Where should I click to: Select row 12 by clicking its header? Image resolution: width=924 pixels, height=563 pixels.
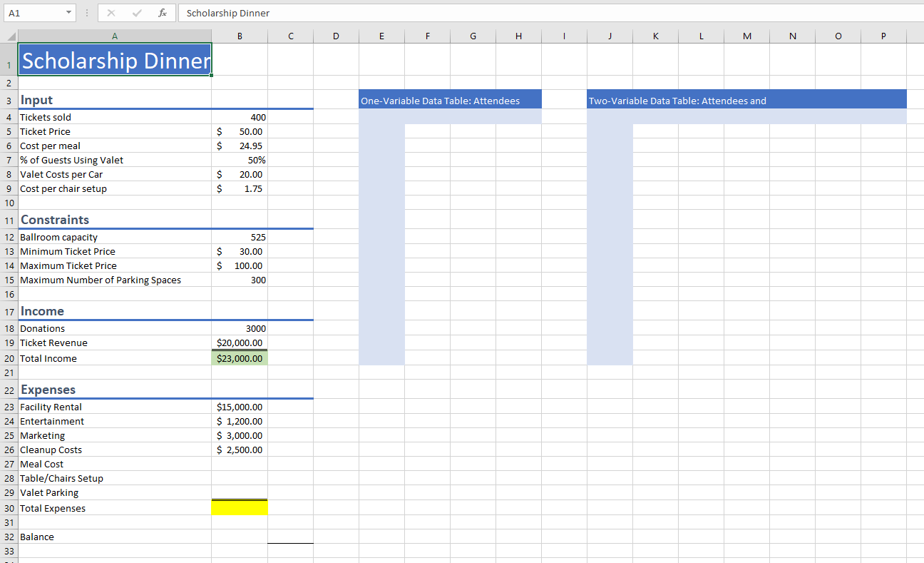[x=9, y=237]
